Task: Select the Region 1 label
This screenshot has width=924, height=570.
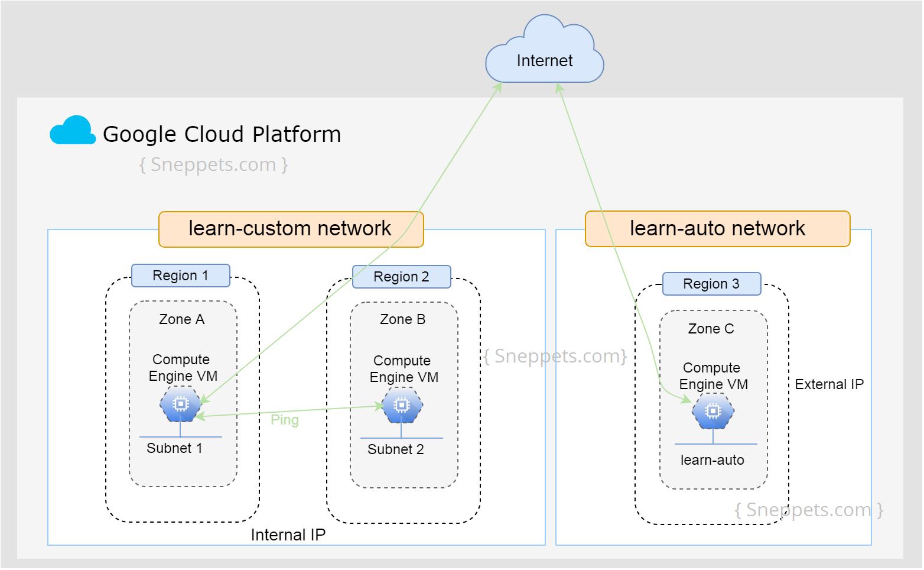Action: point(181,276)
